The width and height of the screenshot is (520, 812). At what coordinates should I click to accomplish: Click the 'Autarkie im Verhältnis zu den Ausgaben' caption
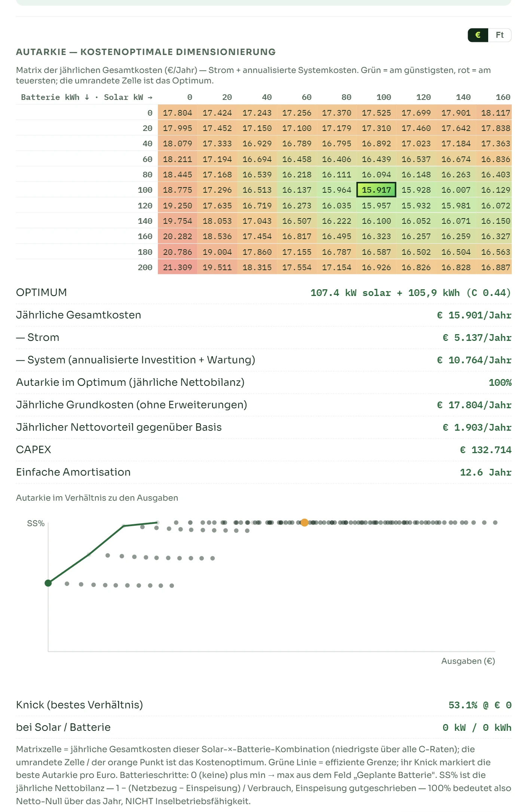[x=97, y=498]
